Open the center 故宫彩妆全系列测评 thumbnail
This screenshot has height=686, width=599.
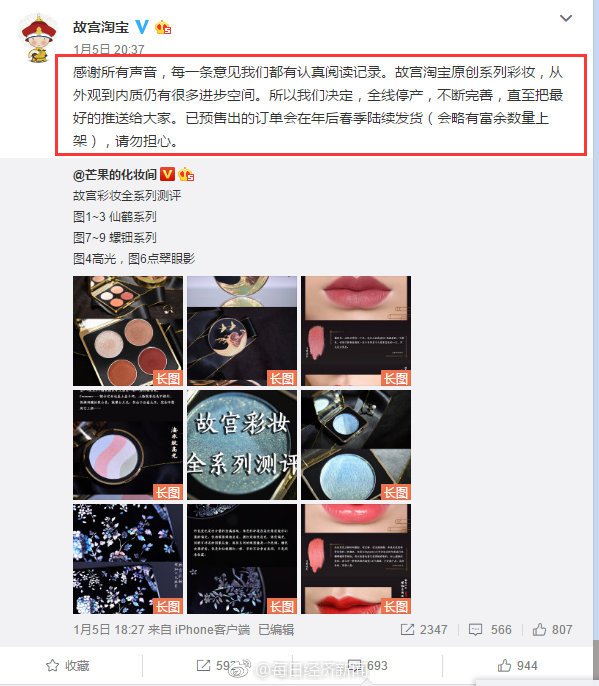pos(242,445)
